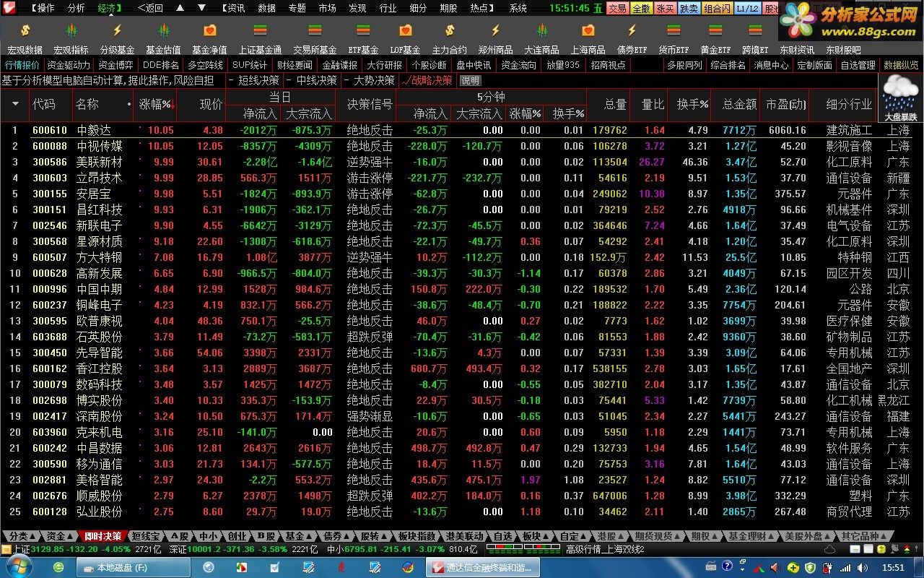Click the 涨买 button

665,9
